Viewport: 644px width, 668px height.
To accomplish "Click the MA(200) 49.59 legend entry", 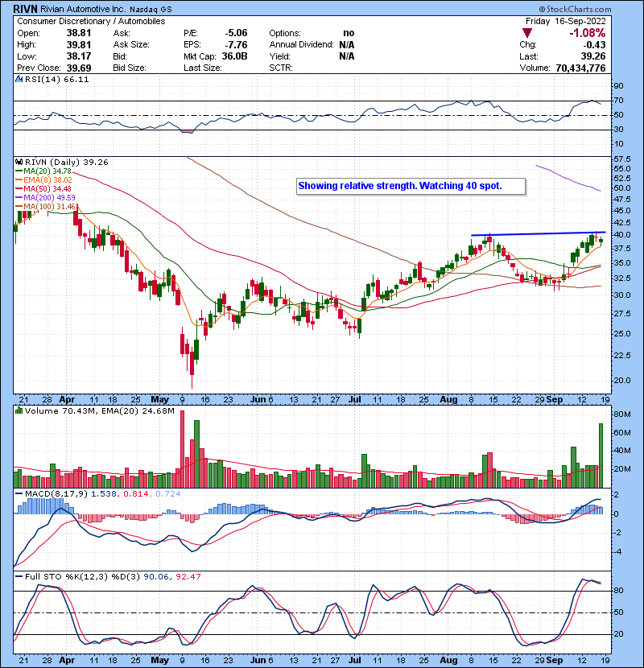I will (45, 198).
